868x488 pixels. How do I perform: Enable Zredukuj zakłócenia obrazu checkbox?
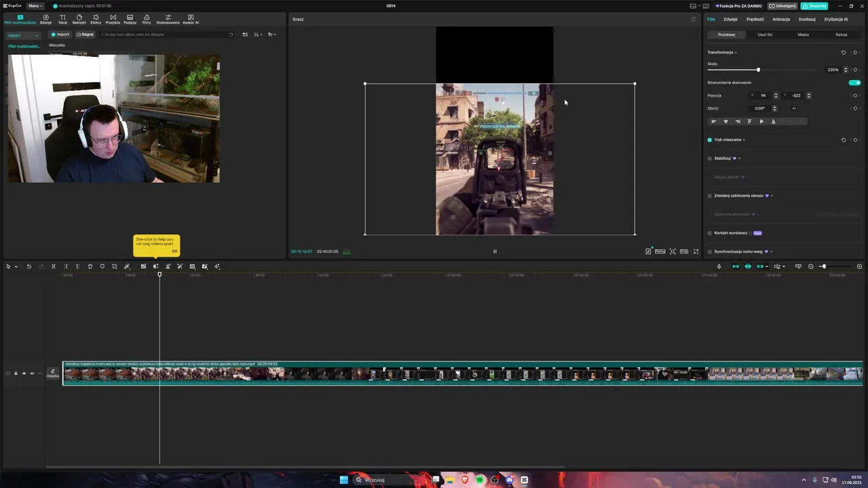click(710, 196)
